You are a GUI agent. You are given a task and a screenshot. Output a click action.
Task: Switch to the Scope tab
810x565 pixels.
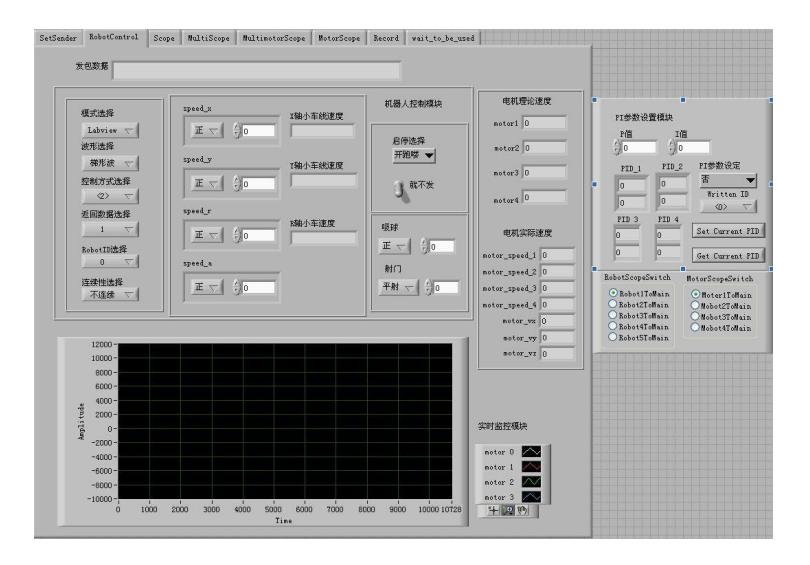click(x=164, y=38)
